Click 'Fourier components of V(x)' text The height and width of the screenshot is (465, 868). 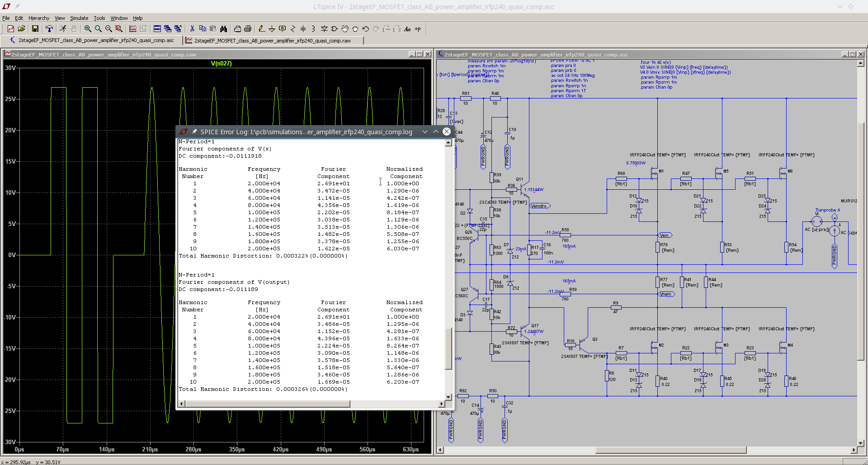tap(225, 149)
